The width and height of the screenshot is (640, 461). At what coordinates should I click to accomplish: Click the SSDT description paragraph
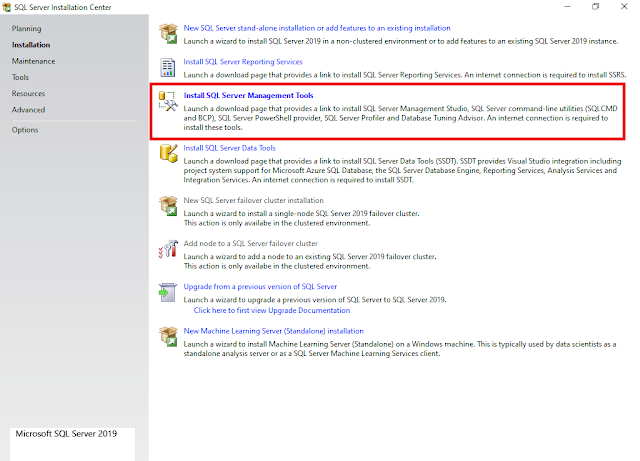pyautogui.click(x=402, y=171)
